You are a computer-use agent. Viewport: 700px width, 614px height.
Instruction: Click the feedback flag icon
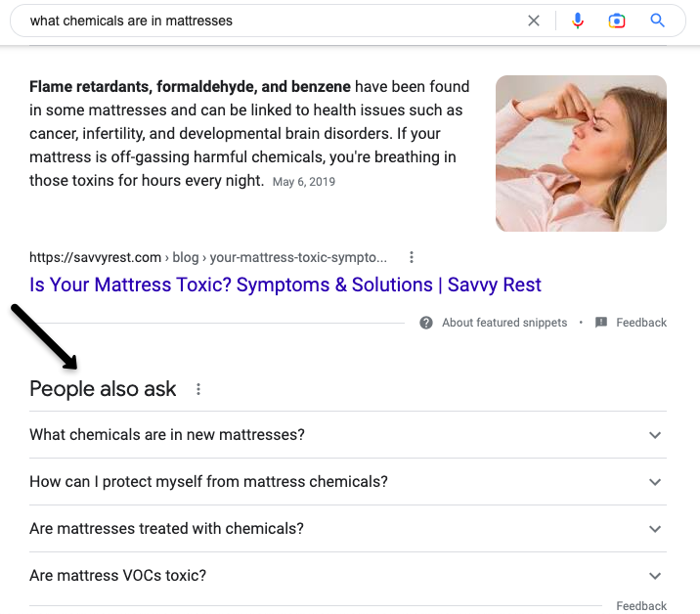(601, 323)
